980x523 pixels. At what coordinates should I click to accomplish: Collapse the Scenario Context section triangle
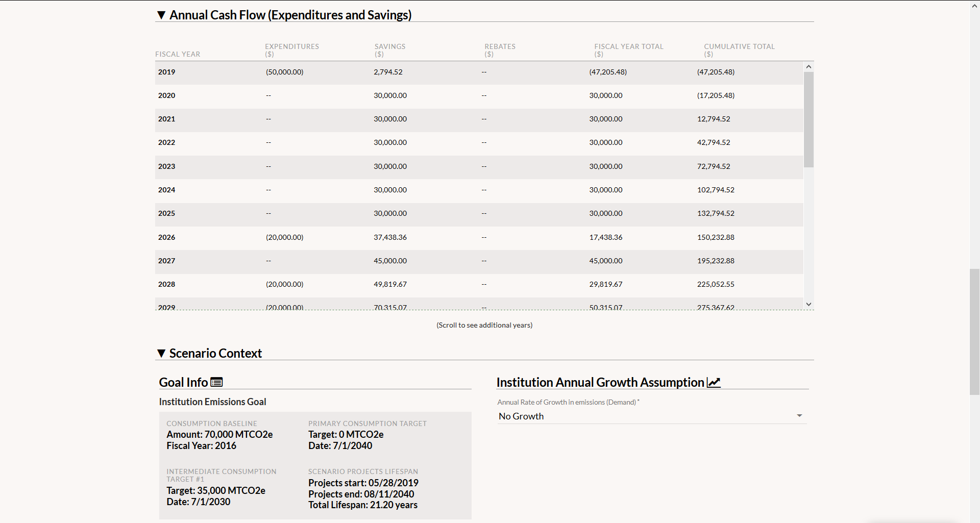161,353
